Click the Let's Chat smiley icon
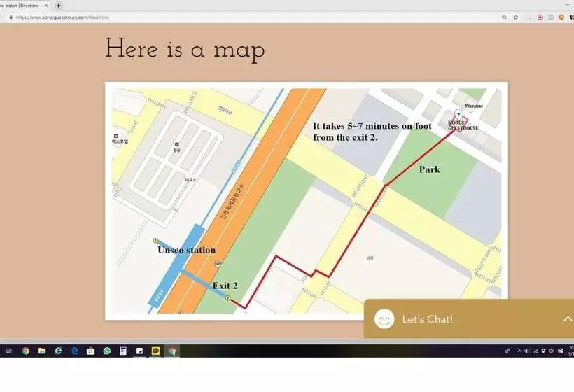This screenshot has height=392, width=574. pyautogui.click(x=384, y=319)
